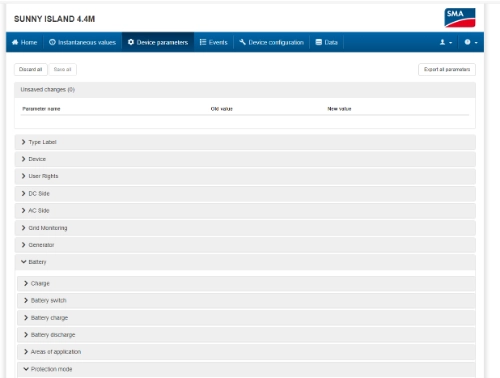The height and width of the screenshot is (378, 500).
Task: Expand the User Rights section
Action: click(245, 176)
